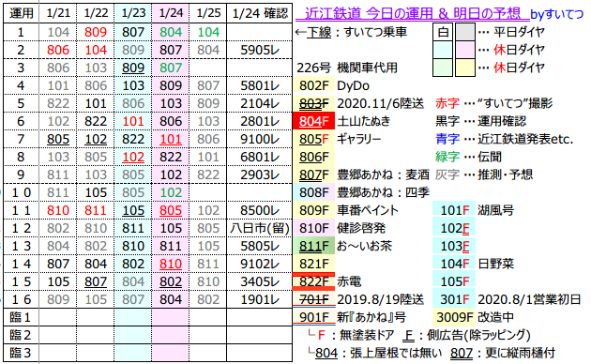Viewport: 591px width, 364px height.
Task: Click the 809F 車番ペイント vehicle cell
Action: coord(314,210)
